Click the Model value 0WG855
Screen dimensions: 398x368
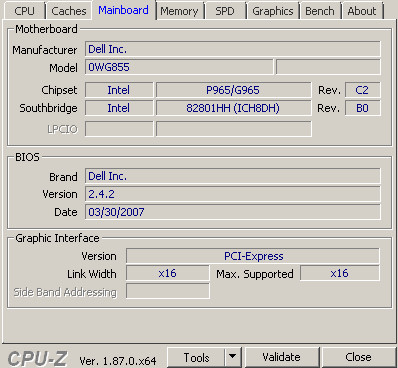click(x=179, y=67)
